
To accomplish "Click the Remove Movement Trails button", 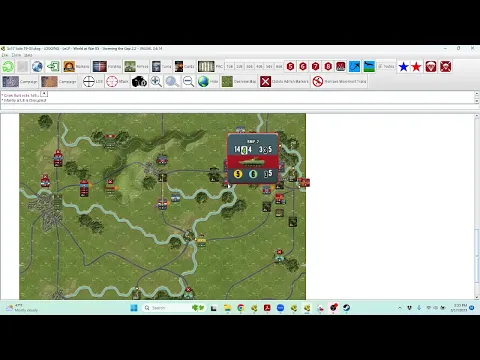I will 339,81.
